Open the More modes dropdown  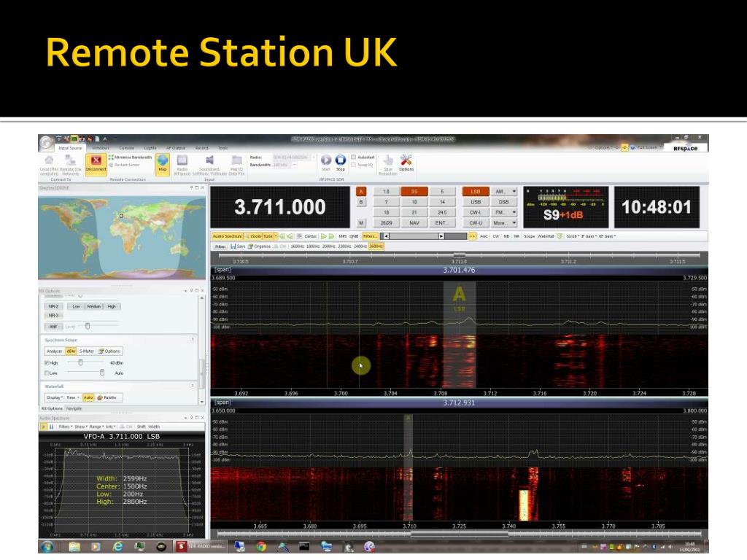click(504, 223)
